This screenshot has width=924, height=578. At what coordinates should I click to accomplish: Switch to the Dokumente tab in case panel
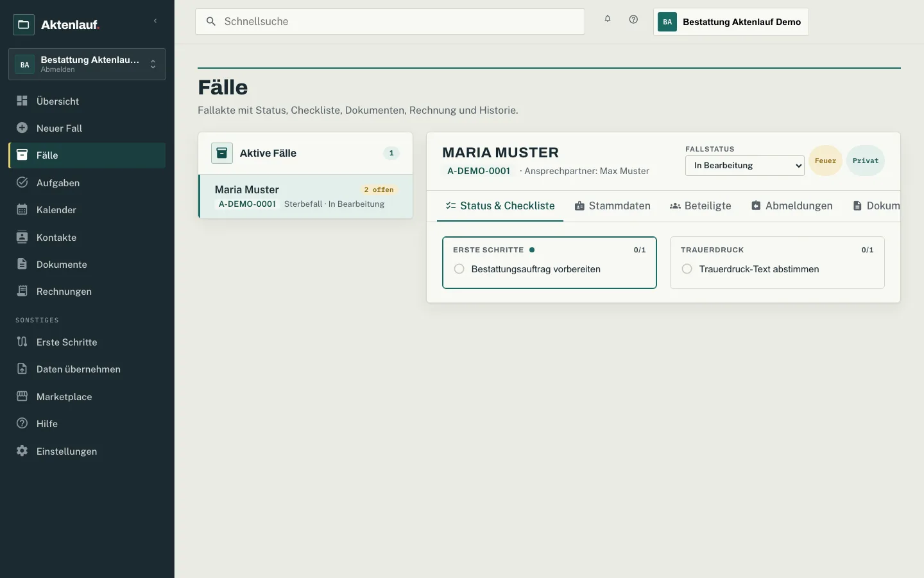pos(876,206)
